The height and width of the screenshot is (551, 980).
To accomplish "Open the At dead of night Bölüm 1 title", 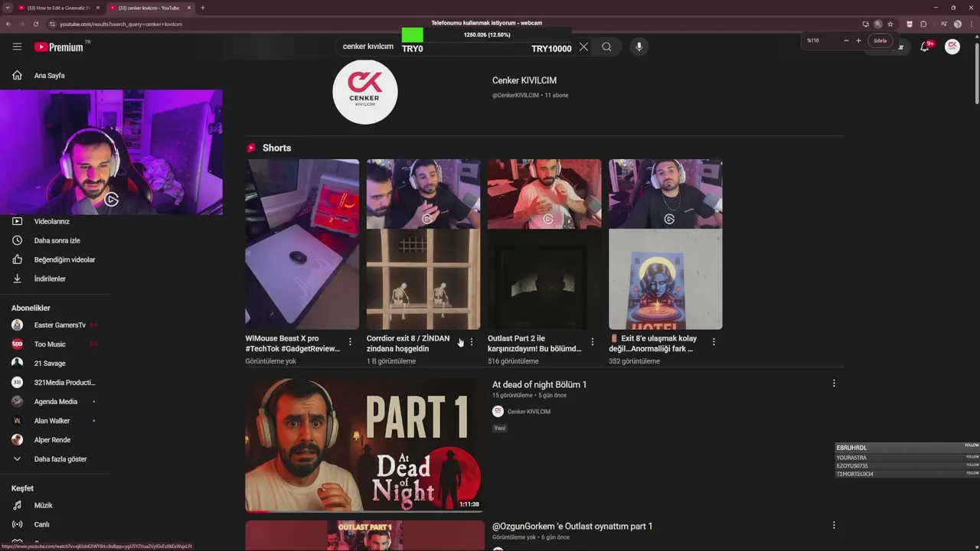I will (539, 384).
